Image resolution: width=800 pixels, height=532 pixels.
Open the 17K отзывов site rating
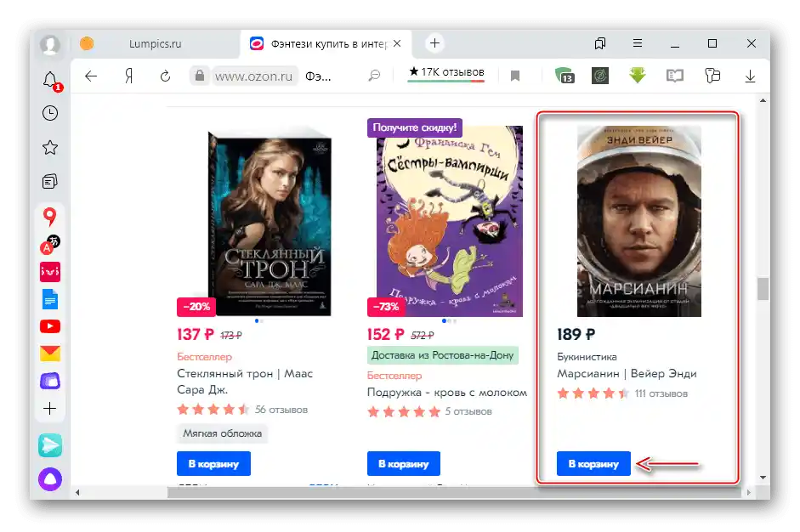point(446,72)
